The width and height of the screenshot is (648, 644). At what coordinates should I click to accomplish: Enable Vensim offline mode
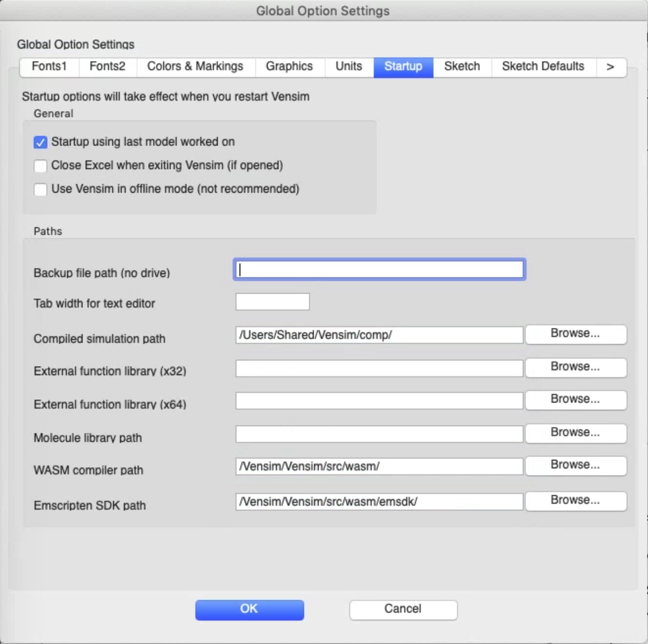click(x=40, y=190)
